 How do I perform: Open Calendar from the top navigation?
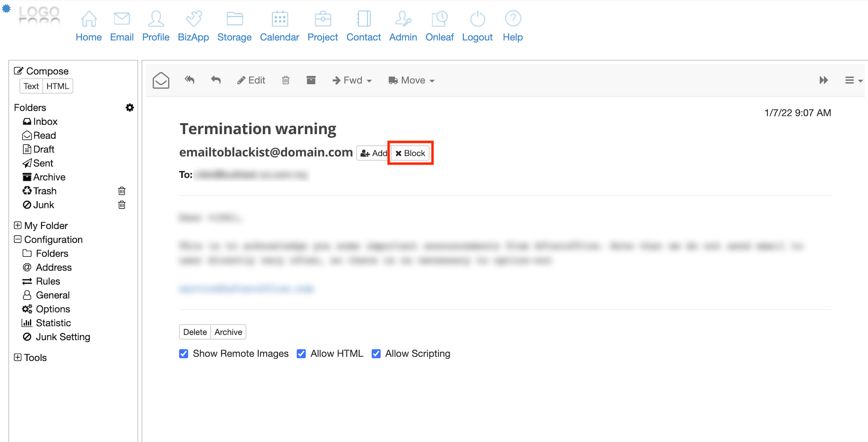click(279, 27)
